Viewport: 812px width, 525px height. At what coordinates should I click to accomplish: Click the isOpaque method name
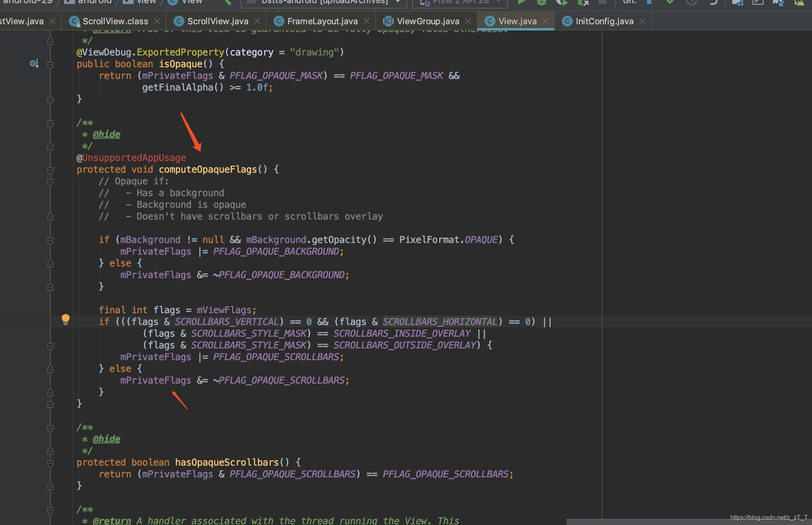click(x=181, y=64)
